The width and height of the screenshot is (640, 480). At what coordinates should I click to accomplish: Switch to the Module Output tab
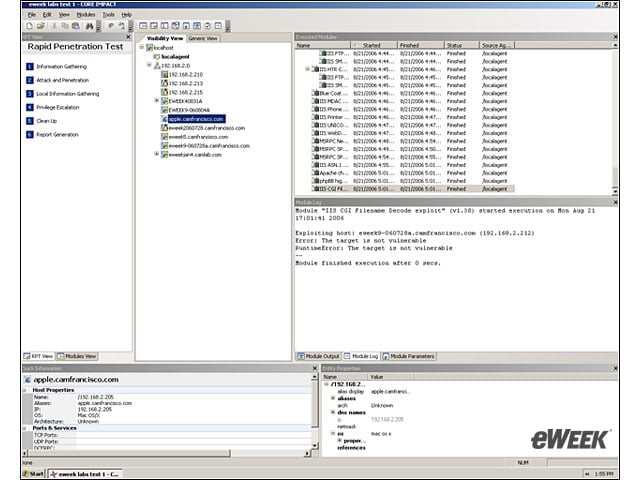coord(318,356)
